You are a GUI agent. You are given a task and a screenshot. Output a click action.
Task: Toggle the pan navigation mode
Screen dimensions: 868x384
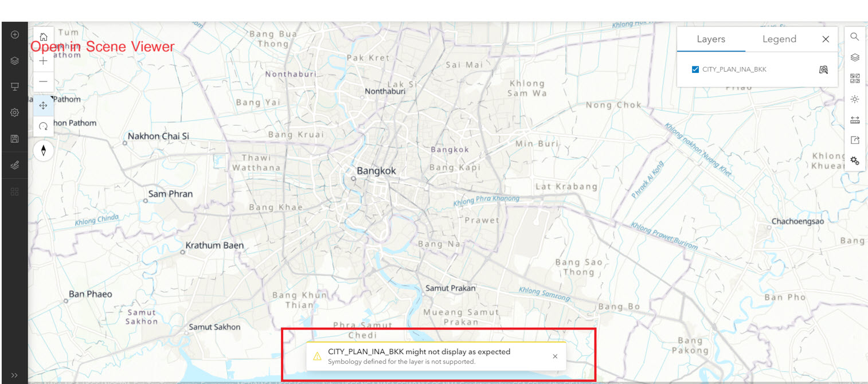coord(44,105)
